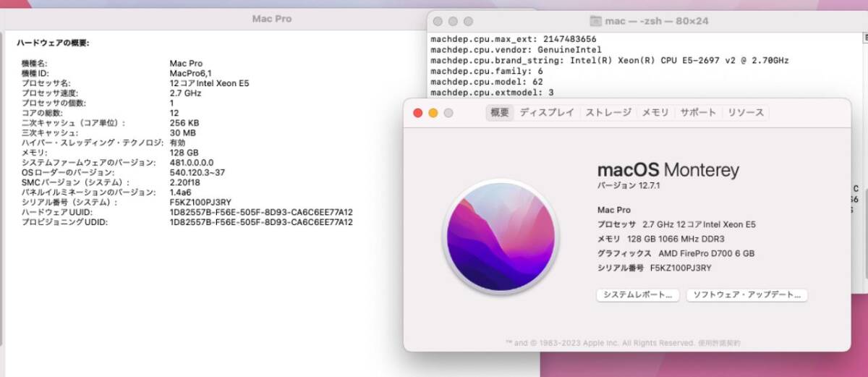The image size is (868, 377).
Task: Click the left edge scrollbar of Mac Pro window
Action: coord(1,188)
